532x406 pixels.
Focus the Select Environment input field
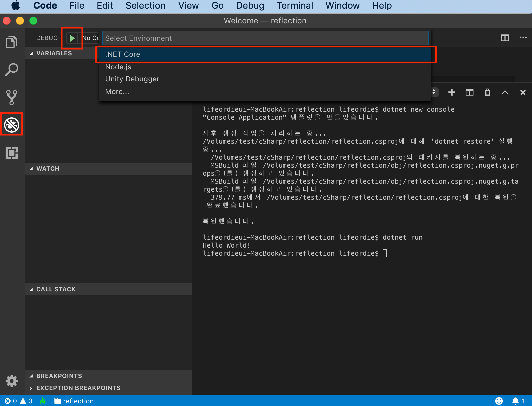(265, 38)
